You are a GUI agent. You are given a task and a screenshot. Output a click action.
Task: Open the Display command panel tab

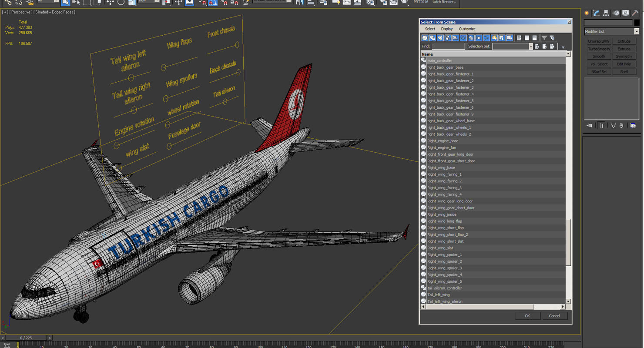click(626, 13)
